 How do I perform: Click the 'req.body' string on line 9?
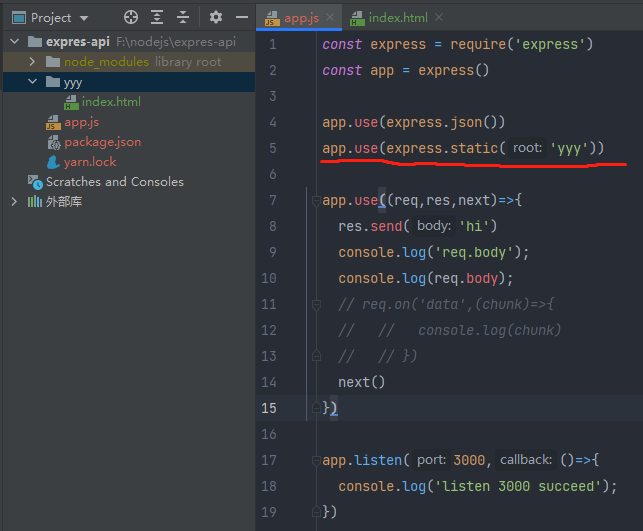pos(474,252)
